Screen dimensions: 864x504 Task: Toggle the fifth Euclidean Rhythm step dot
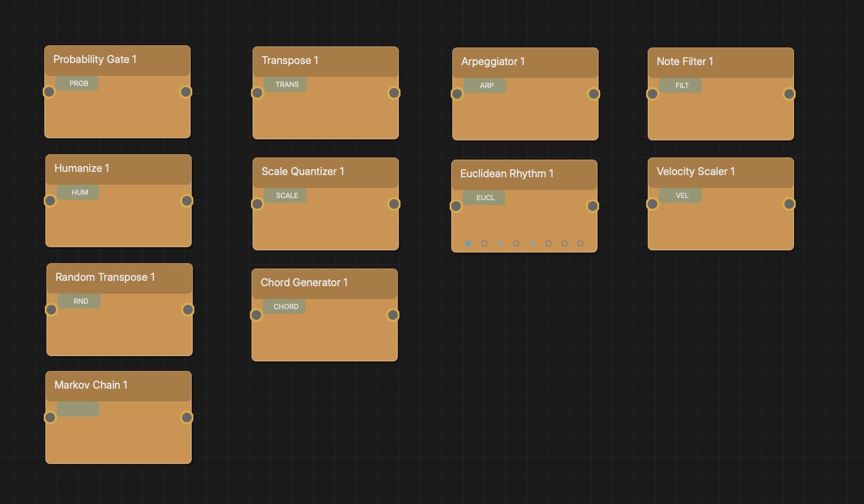pos(532,243)
